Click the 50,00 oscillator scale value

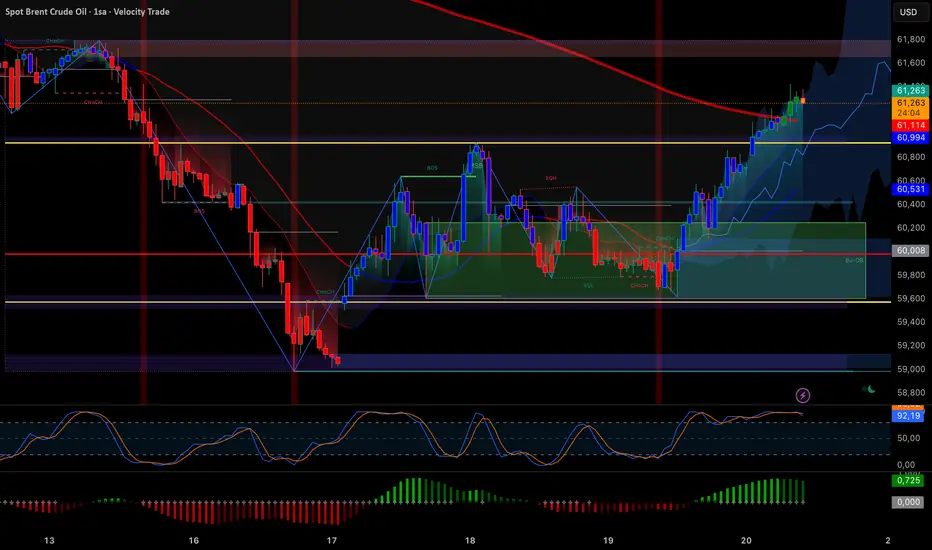click(x=909, y=438)
